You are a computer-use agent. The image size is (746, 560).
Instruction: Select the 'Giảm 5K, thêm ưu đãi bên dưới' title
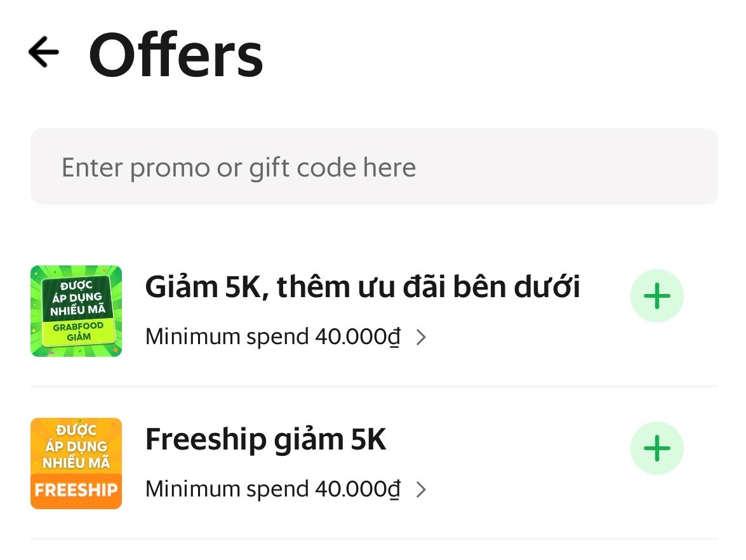363,287
